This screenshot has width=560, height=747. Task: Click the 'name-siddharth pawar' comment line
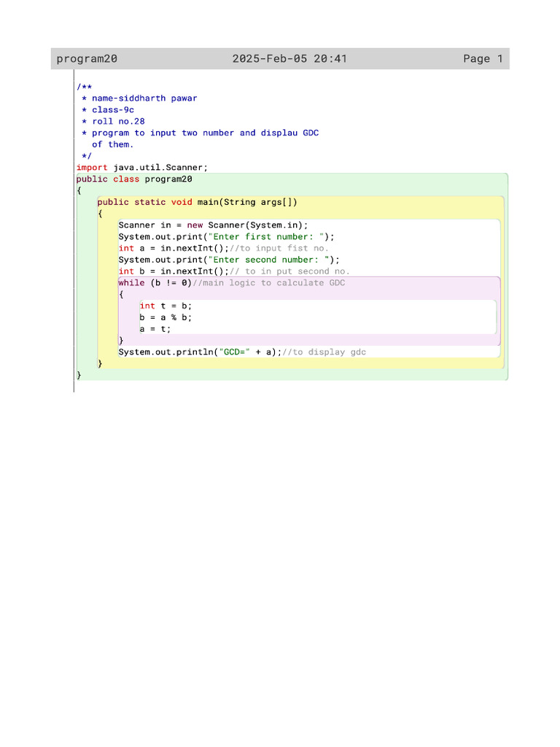click(144, 98)
